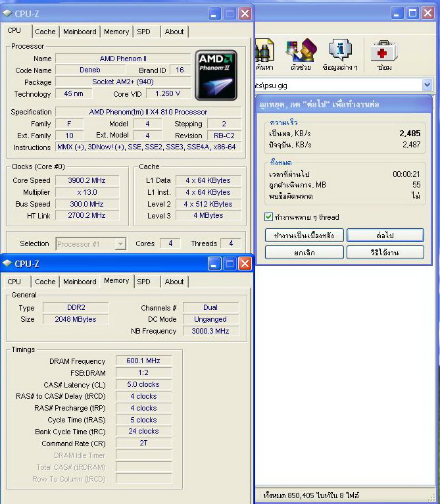The height and width of the screenshot is (504, 440).
Task: Click the HT Link value 2700.2 MHz
Action: (x=87, y=215)
